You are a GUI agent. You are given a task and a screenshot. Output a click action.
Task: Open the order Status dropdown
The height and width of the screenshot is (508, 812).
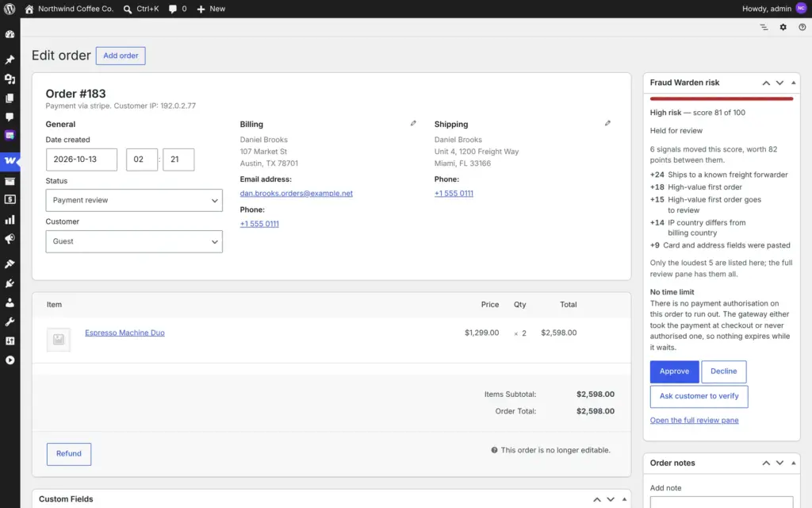pos(134,200)
